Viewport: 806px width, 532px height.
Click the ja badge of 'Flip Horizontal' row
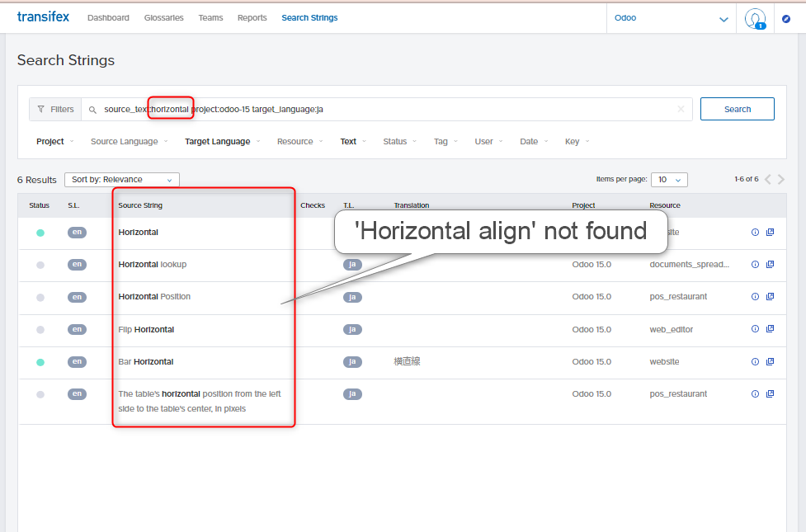[352, 329]
